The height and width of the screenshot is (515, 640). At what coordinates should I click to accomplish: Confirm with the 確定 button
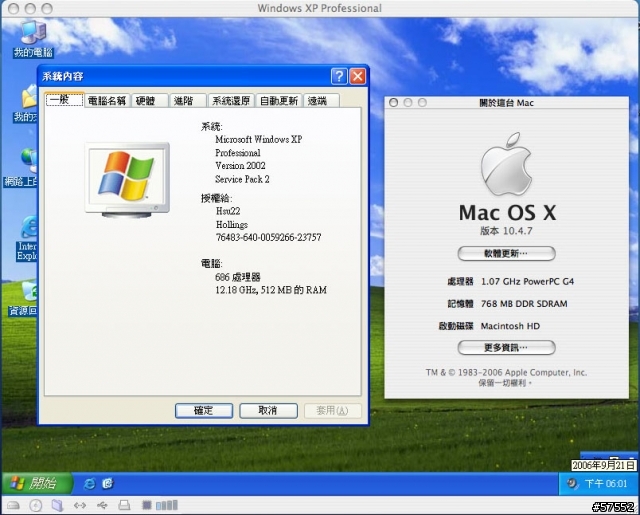click(204, 411)
